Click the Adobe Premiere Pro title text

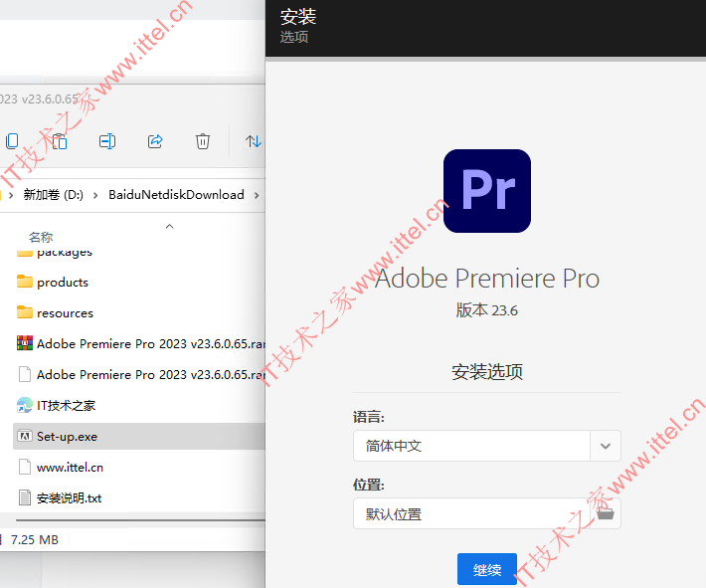487,278
